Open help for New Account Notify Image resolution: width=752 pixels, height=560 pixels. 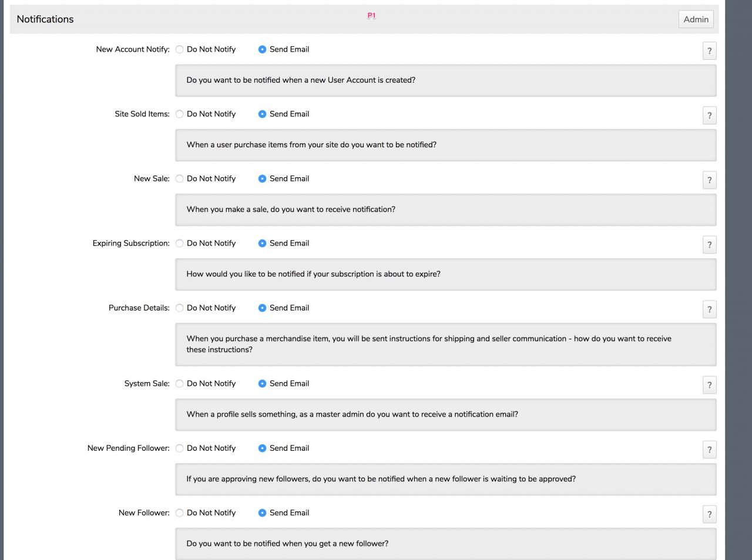click(x=709, y=51)
